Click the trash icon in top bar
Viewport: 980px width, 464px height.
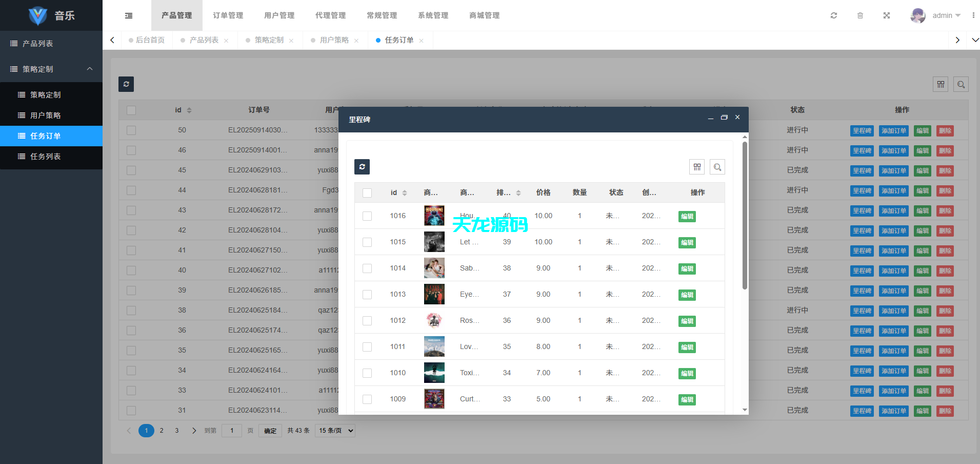click(861, 15)
